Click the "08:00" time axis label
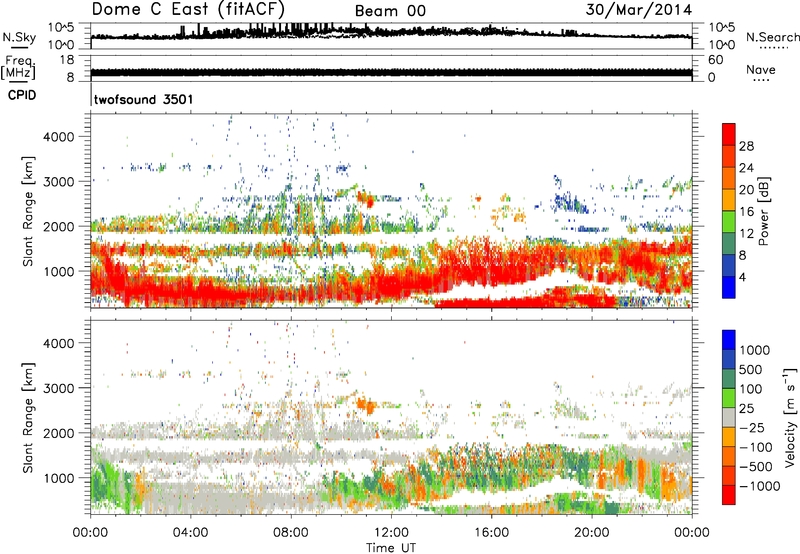 (290, 533)
